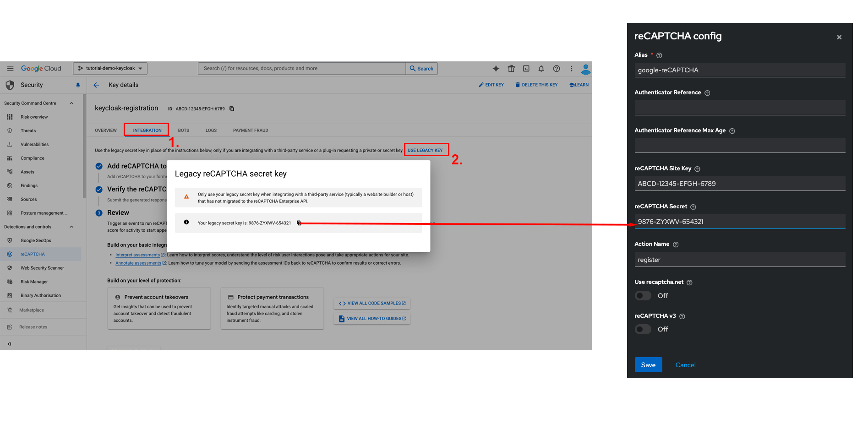Cancel the reCAPTCHA config dialog
868x424 pixels.
[x=685, y=365]
